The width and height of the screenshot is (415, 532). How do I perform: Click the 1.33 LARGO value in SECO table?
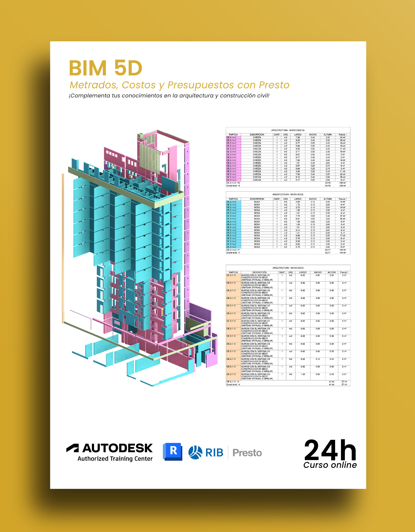point(303,374)
